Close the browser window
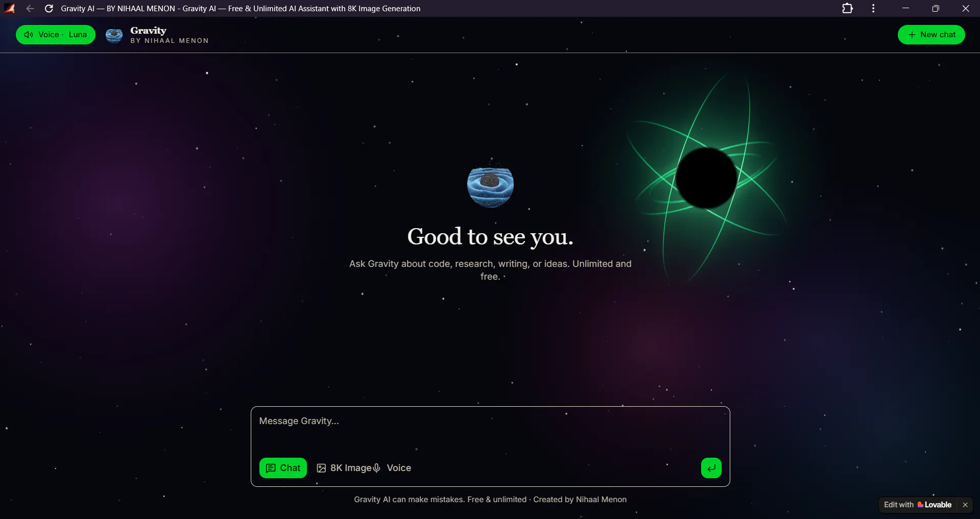980x519 pixels. (x=966, y=9)
